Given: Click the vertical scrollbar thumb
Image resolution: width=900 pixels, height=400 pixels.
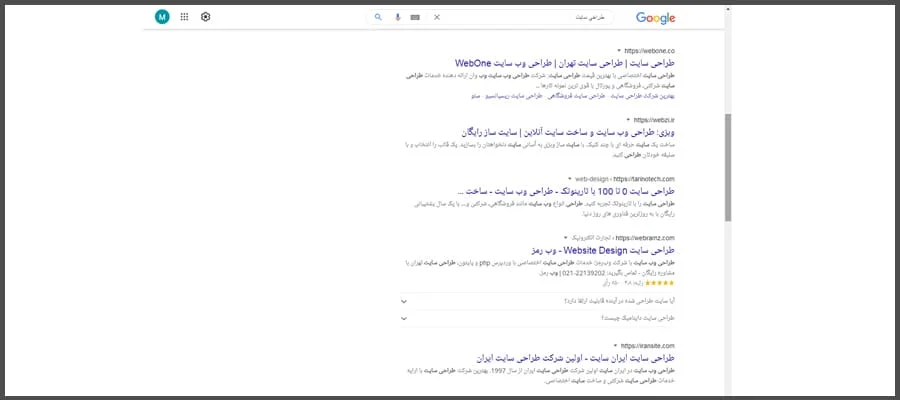Looking at the screenshot, I should pos(728,168).
